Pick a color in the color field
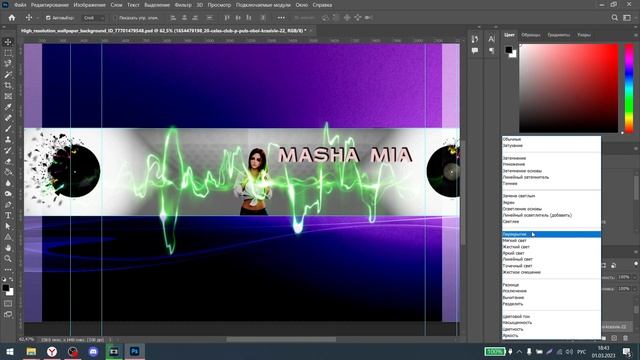This screenshot has height=360, width=640. pos(569,88)
